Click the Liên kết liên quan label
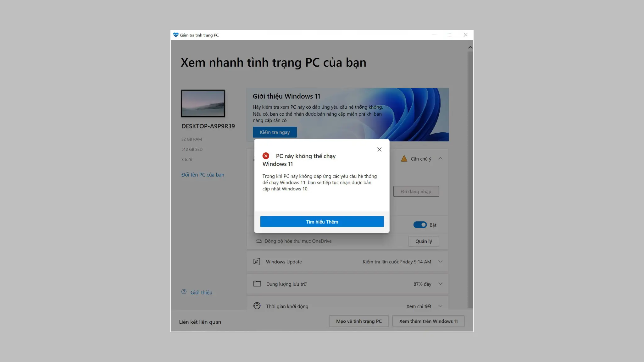The width and height of the screenshot is (644, 362). click(200, 322)
